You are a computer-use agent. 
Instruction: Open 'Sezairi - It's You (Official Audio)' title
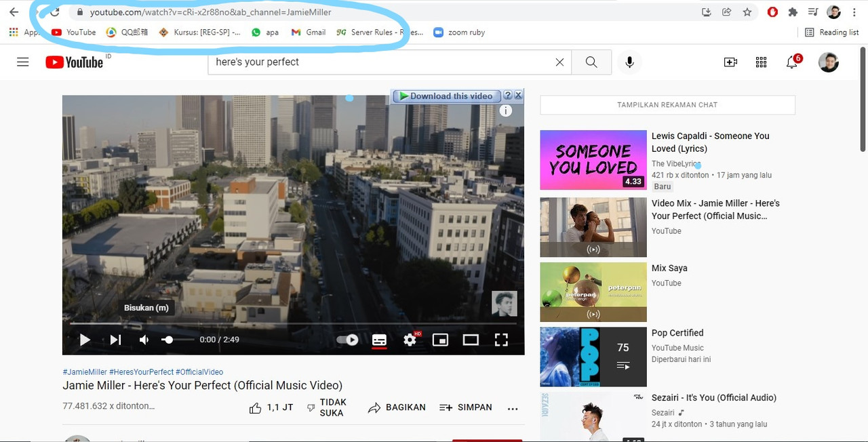click(714, 398)
